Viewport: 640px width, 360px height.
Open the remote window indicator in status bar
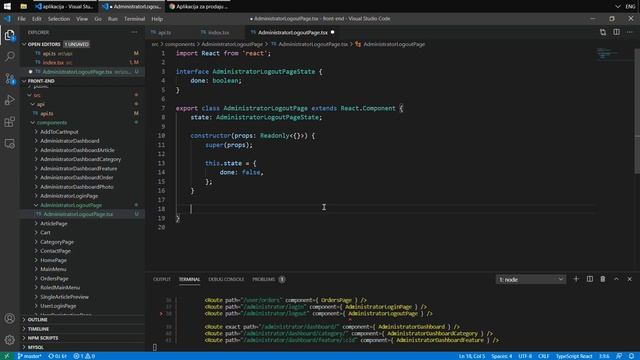click(7, 356)
